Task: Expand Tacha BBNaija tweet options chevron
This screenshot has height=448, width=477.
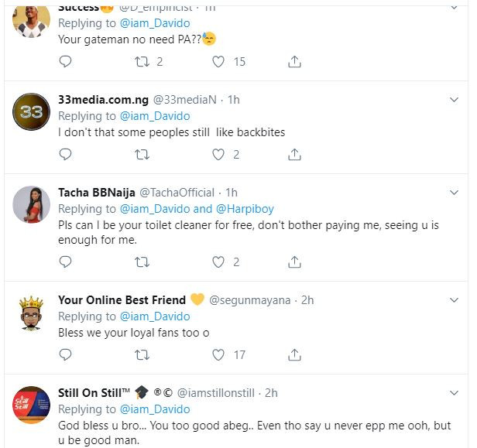Action: click(455, 193)
